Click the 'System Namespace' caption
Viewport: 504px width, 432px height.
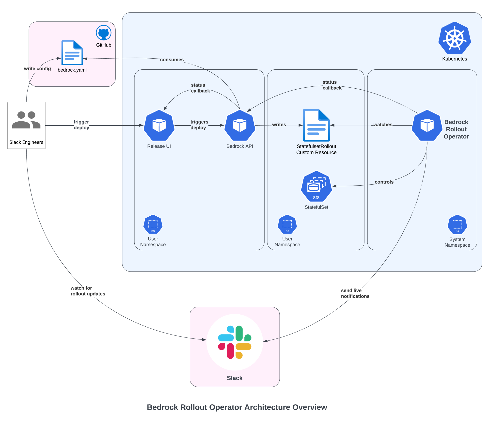(x=457, y=242)
